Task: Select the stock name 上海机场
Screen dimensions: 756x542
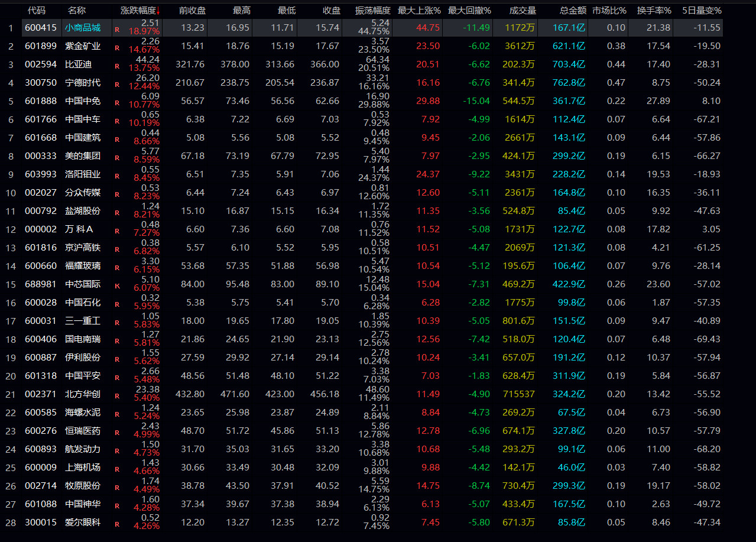Action: pos(83,468)
